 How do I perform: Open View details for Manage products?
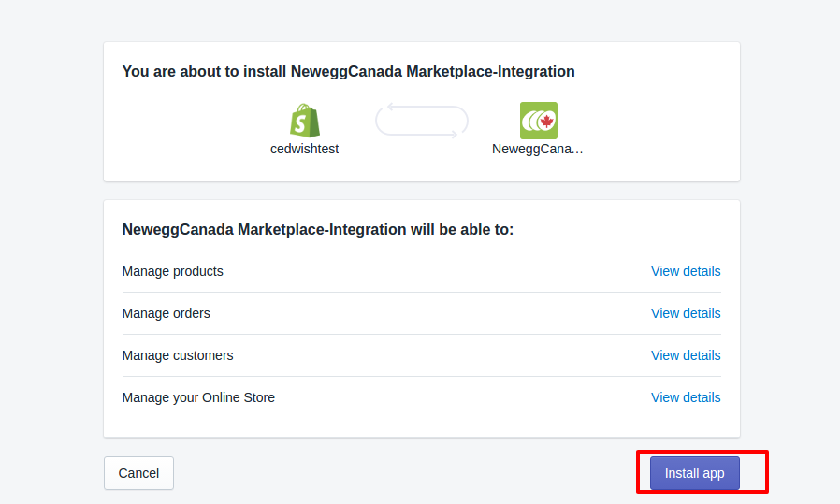pyautogui.click(x=685, y=271)
